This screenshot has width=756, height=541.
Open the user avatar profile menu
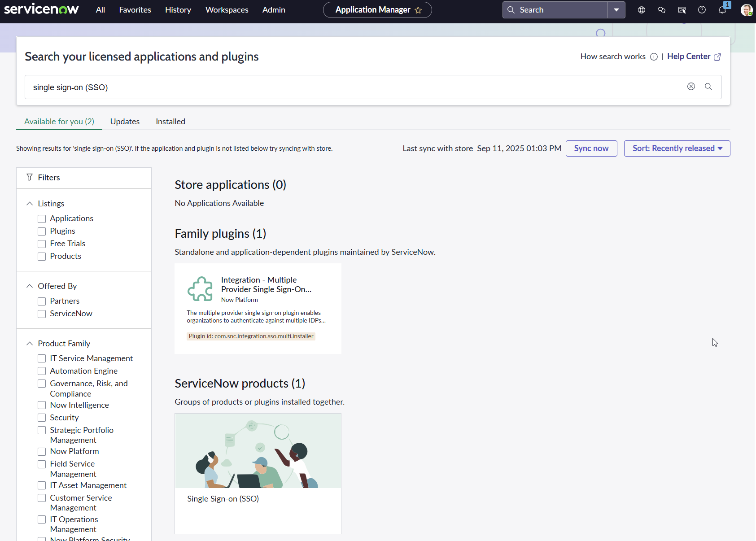[746, 10]
